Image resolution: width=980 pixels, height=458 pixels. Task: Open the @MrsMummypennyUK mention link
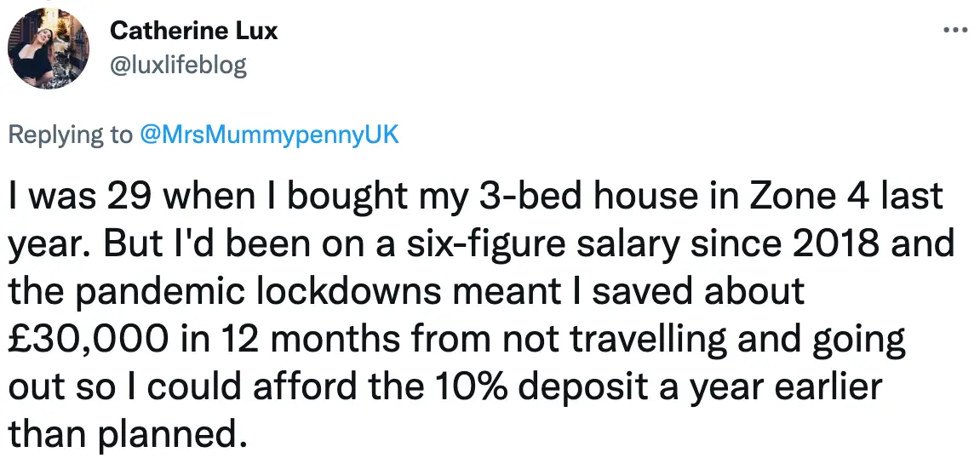pos(268,135)
